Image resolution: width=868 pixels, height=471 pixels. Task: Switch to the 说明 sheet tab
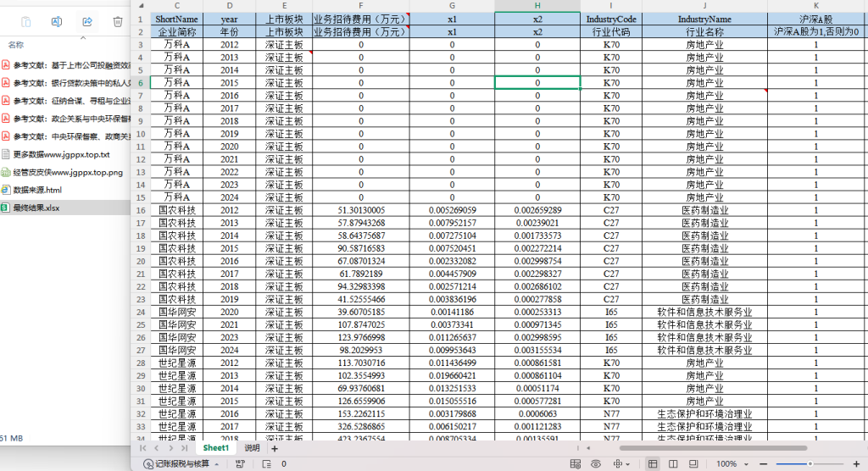(x=252, y=448)
